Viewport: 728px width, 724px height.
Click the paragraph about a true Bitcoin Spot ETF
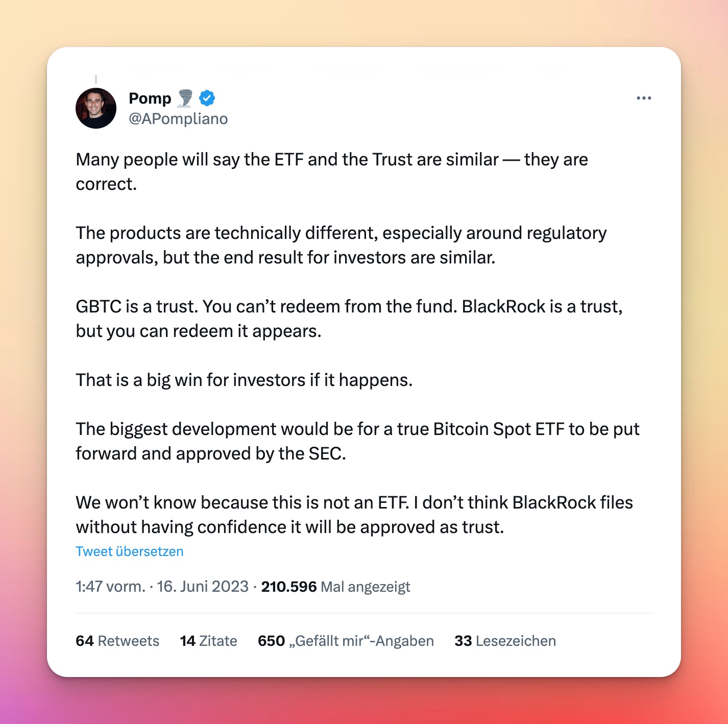pyautogui.click(x=357, y=441)
